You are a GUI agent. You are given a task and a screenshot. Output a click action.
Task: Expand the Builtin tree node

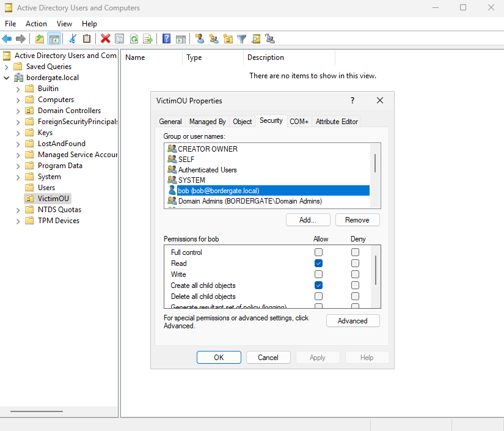click(x=17, y=89)
